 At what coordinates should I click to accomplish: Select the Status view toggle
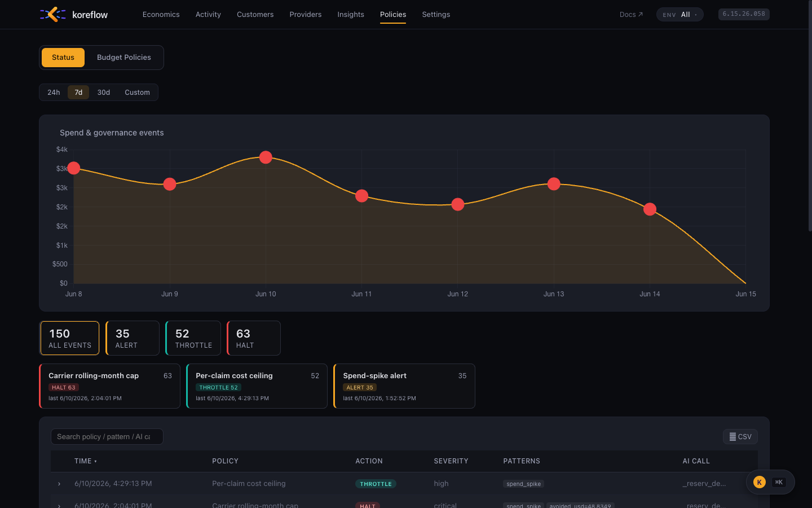coord(63,58)
